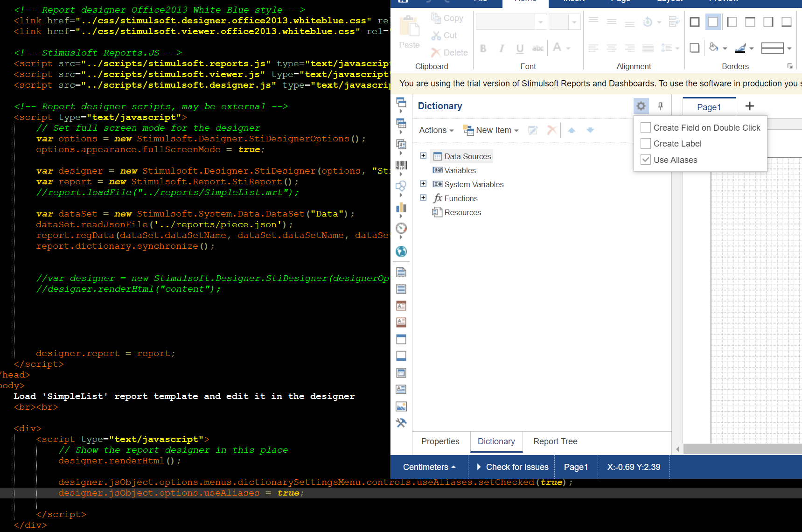
Task: Click Check for Issues button
Action: pyautogui.click(x=512, y=467)
